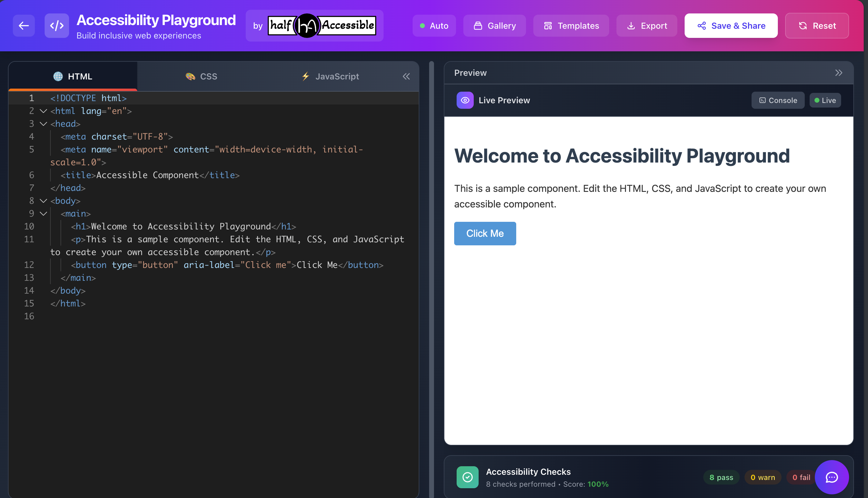Open the chat bubble in bottom right corner
The image size is (868, 498).
point(832,477)
